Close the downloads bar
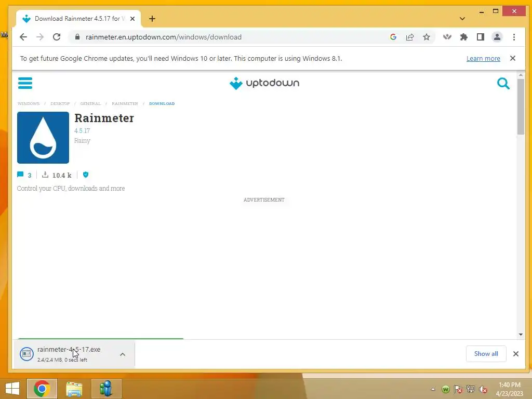The height and width of the screenshot is (399, 532). [516, 354]
